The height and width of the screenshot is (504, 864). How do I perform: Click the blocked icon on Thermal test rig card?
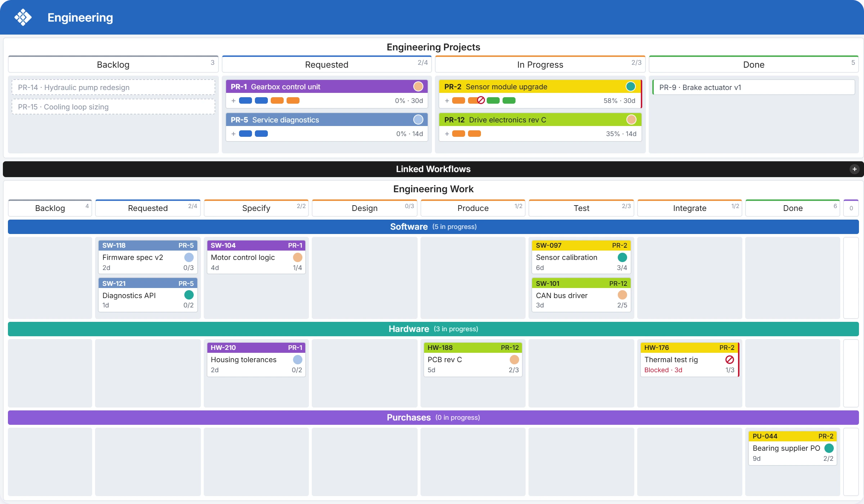click(x=730, y=360)
